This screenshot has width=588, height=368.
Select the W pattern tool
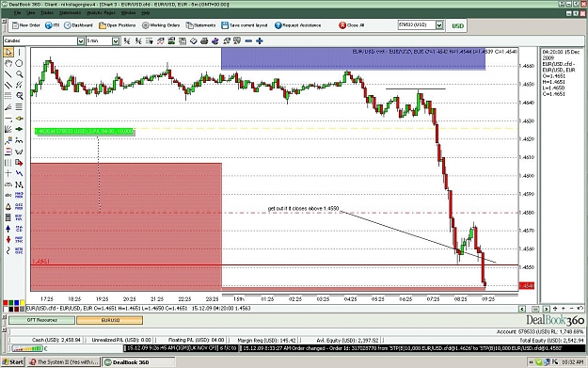point(19,152)
